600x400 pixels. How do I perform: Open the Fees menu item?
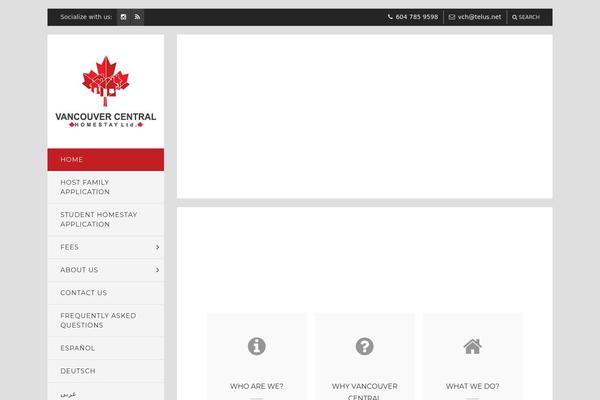tap(106, 247)
